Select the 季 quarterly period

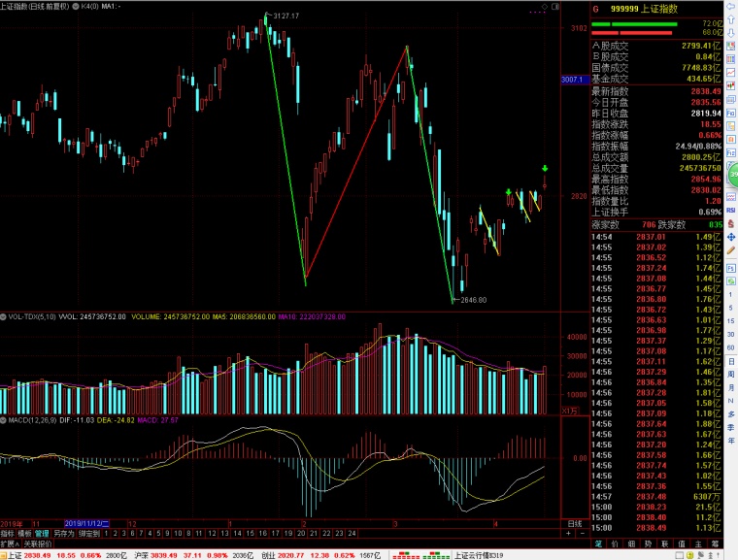[731, 427]
